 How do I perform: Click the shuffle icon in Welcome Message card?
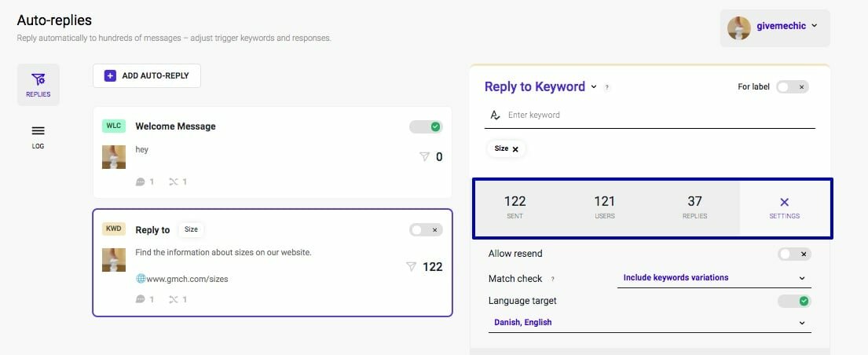(x=173, y=182)
